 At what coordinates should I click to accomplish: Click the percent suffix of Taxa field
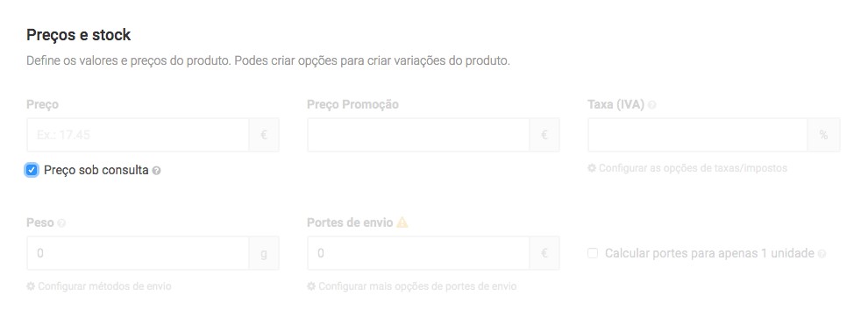point(823,134)
